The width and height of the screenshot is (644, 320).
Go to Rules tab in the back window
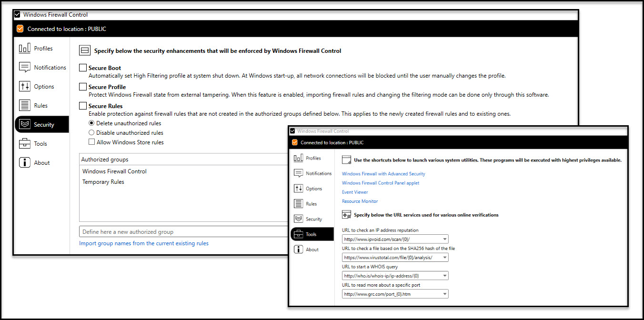click(42, 105)
